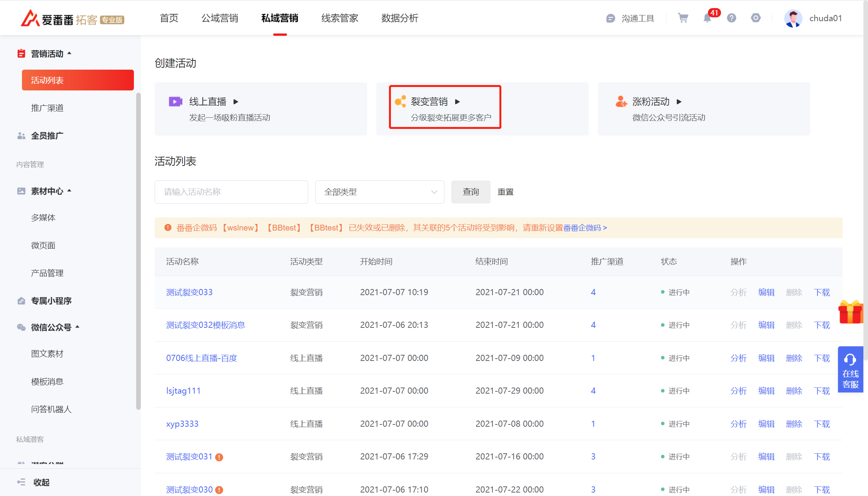Image resolution: width=868 pixels, height=496 pixels.
Task: Click the warning icon beside 测试裂变030
Action: (219, 490)
